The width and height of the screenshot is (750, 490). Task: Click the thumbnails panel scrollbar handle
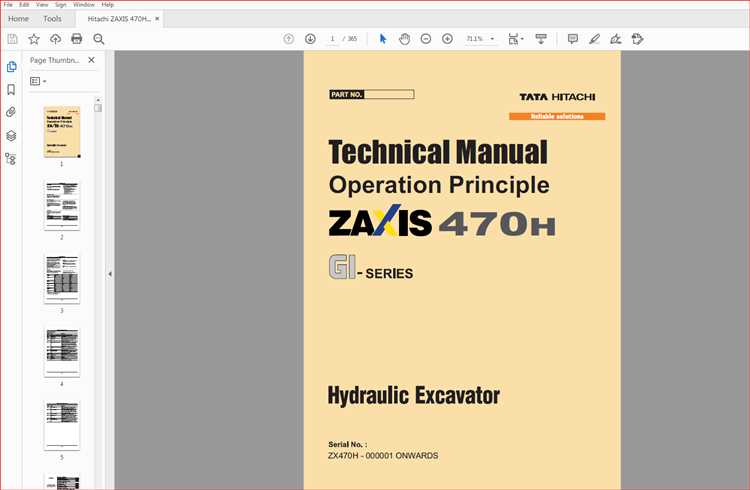click(98, 108)
